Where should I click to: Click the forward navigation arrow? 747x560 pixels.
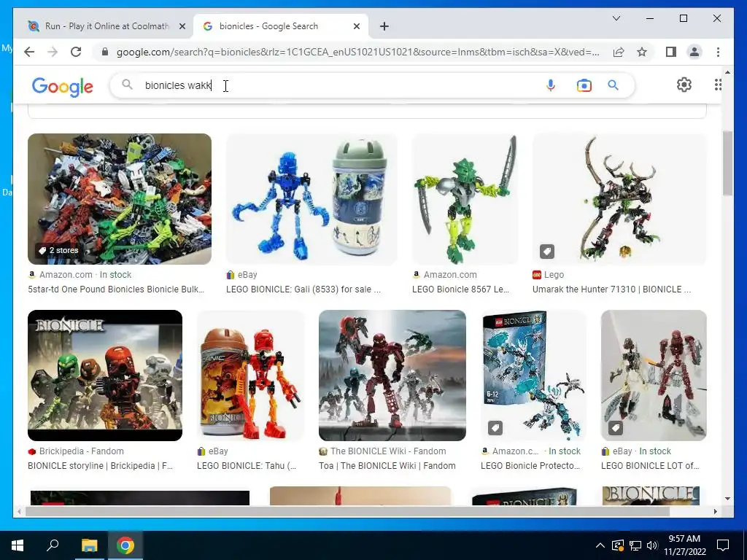click(53, 52)
